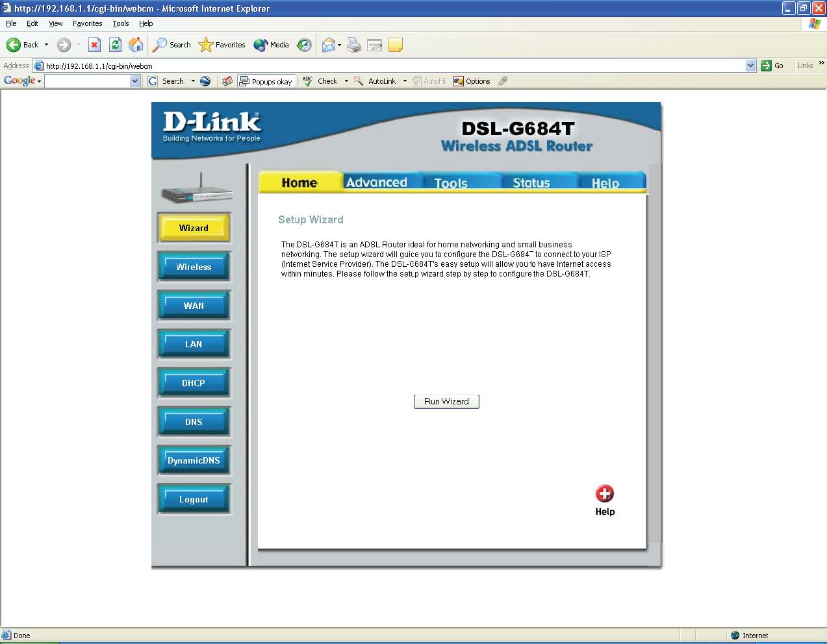Click the Logout button
Viewport: 827px width, 644px height.
click(x=194, y=499)
